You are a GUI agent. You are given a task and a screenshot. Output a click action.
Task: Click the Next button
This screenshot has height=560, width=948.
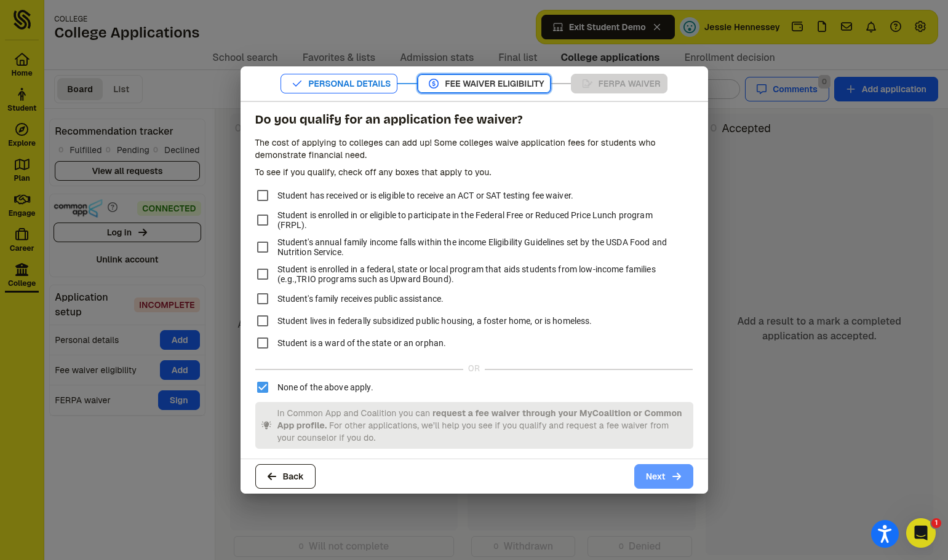click(x=663, y=476)
